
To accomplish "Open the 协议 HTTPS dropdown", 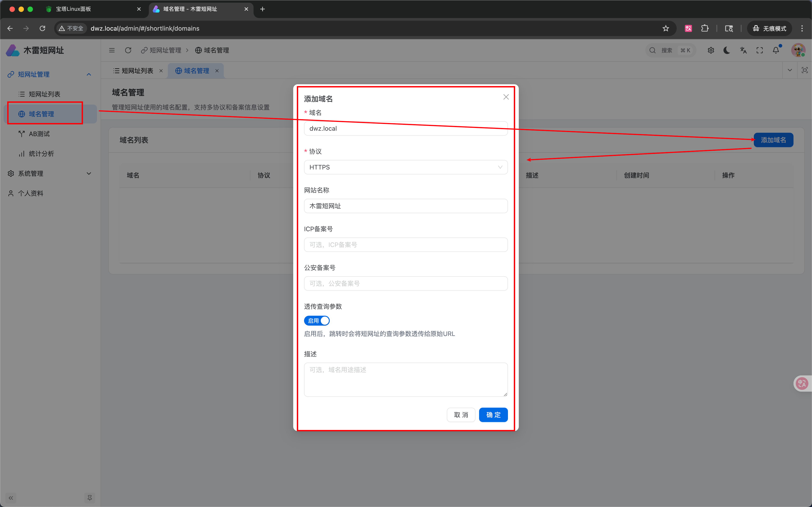I will tap(405, 167).
